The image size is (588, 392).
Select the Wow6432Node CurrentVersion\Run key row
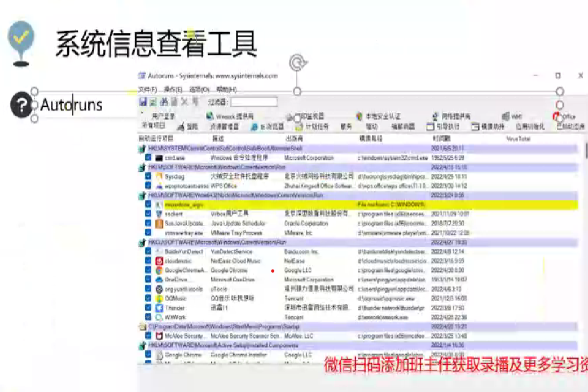[x=358, y=195]
